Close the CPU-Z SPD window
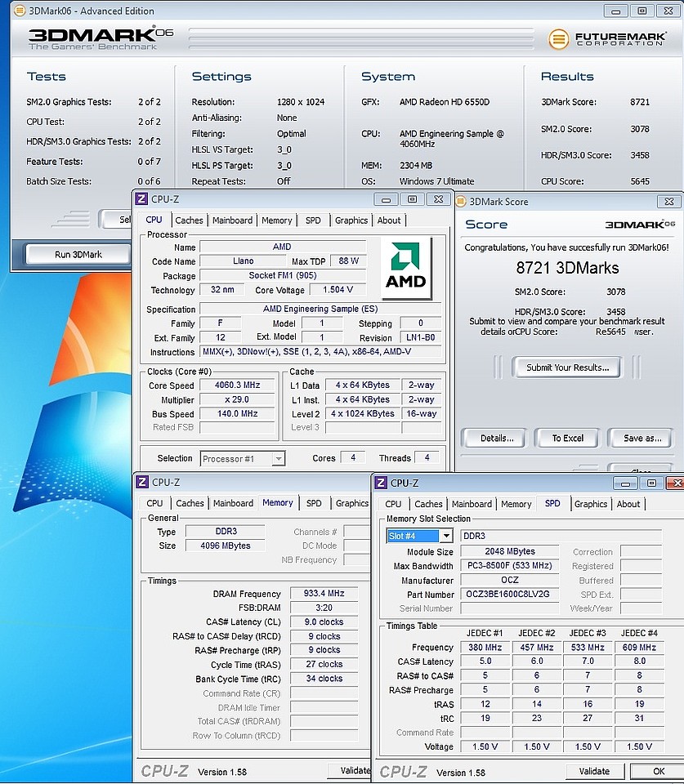The height and width of the screenshot is (784, 684). pyautogui.click(x=676, y=483)
